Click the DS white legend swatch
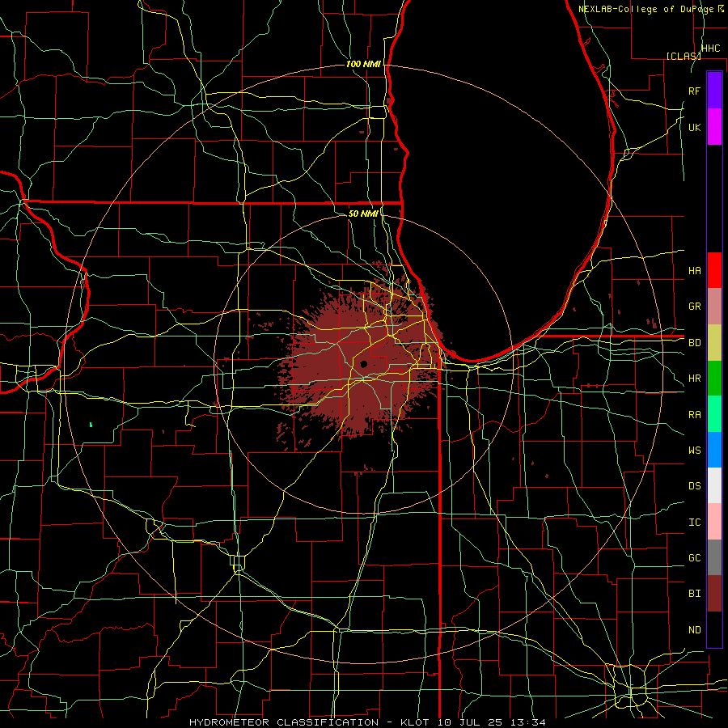The height and width of the screenshot is (728, 728). point(714,485)
